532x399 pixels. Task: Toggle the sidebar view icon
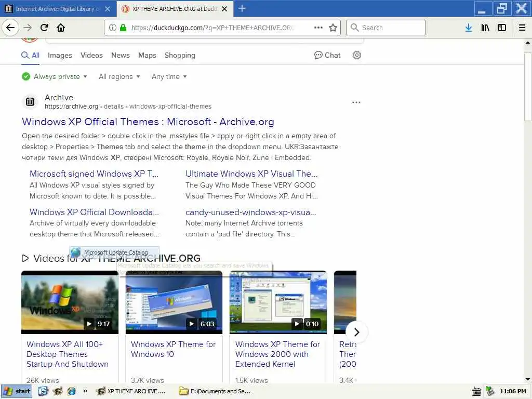click(x=502, y=28)
